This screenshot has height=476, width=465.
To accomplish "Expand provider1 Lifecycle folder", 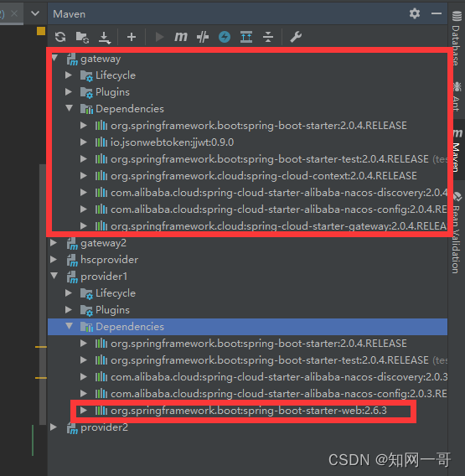I will [x=69, y=293].
